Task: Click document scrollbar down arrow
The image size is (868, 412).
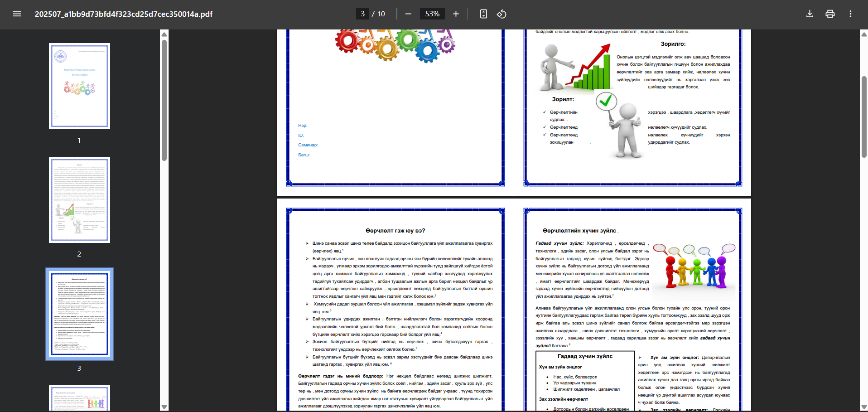Action: click(864, 407)
